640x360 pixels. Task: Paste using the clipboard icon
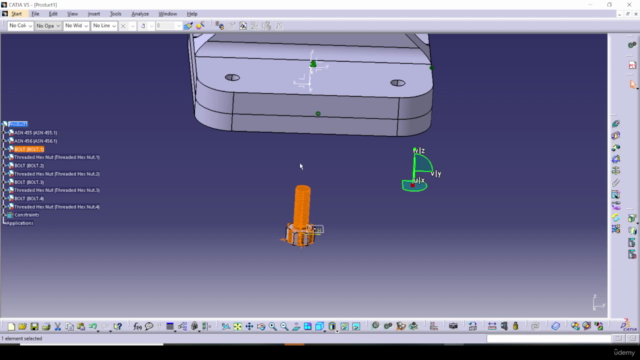point(81,326)
